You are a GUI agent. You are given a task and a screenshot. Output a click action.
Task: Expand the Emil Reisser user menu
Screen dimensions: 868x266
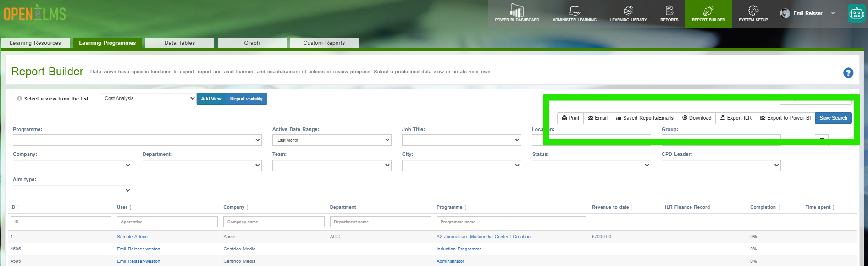click(x=808, y=13)
